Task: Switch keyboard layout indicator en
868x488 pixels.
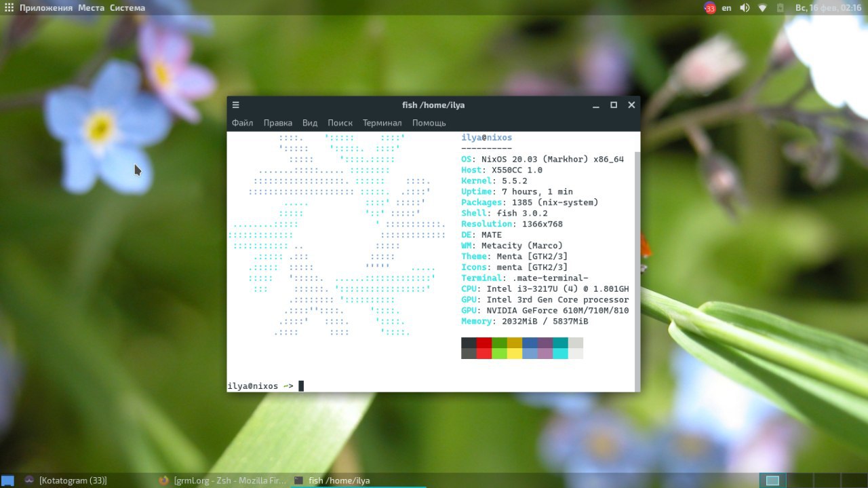Action: [726, 8]
